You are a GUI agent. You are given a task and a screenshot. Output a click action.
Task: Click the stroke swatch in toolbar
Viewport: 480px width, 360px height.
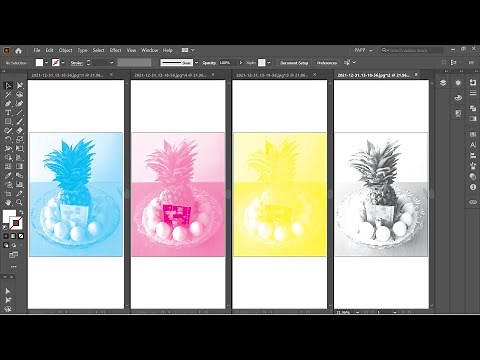[x=15, y=223]
